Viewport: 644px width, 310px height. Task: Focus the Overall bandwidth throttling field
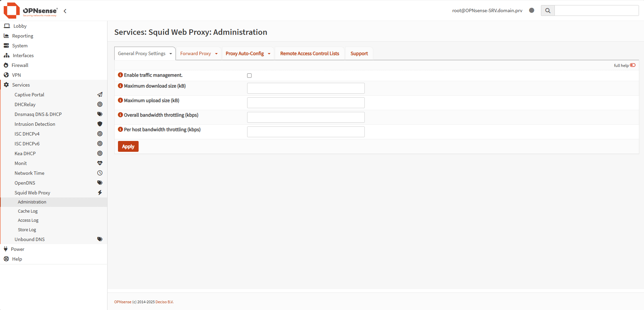(x=306, y=117)
